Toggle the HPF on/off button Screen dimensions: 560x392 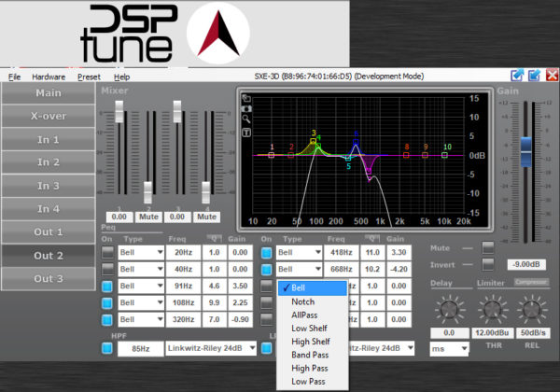(108, 348)
